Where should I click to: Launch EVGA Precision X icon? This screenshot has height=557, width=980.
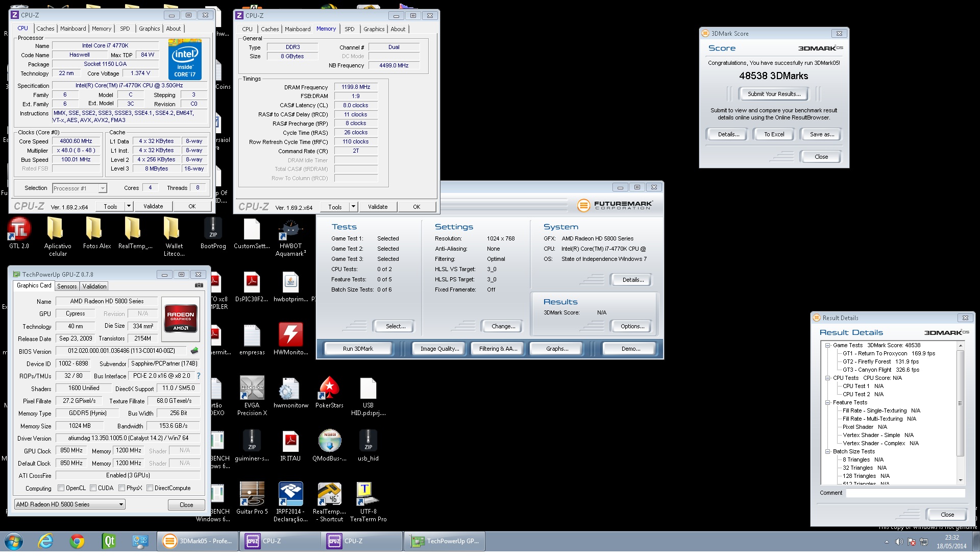tap(252, 396)
